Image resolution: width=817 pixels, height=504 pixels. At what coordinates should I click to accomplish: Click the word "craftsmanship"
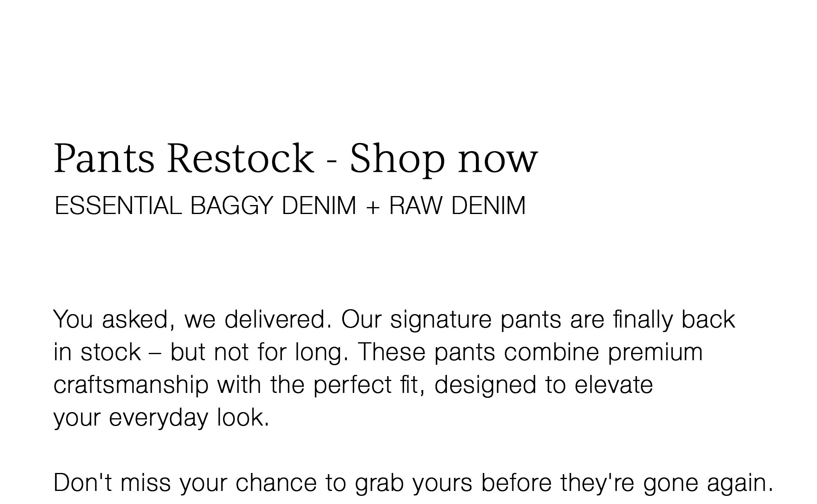tap(131, 386)
